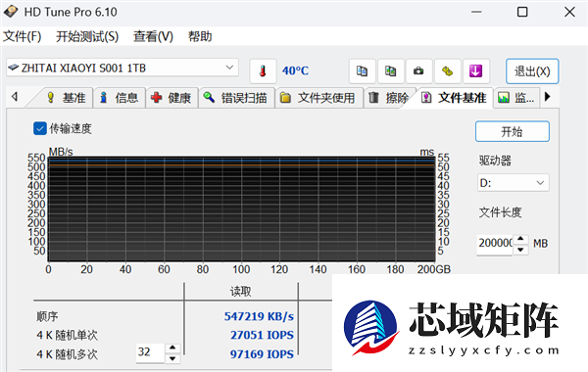Switch to the 文件夹使用 tab
588x372 pixels.
pos(318,98)
